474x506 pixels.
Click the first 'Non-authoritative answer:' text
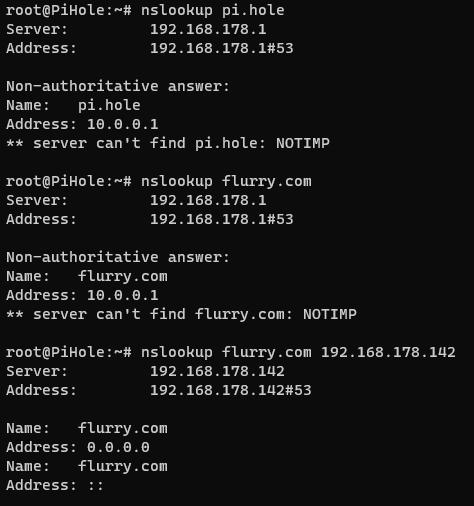[x=118, y=86]
